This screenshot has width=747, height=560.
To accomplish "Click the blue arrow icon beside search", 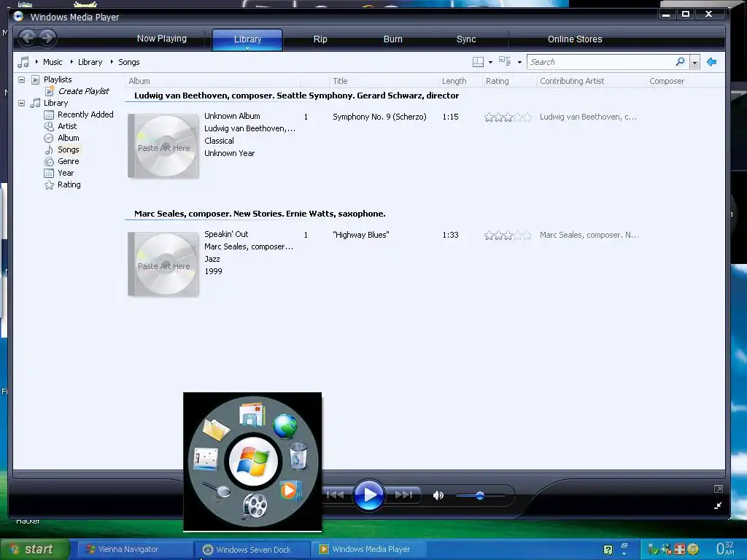I will pyautogui.click(x=712, y=62).
